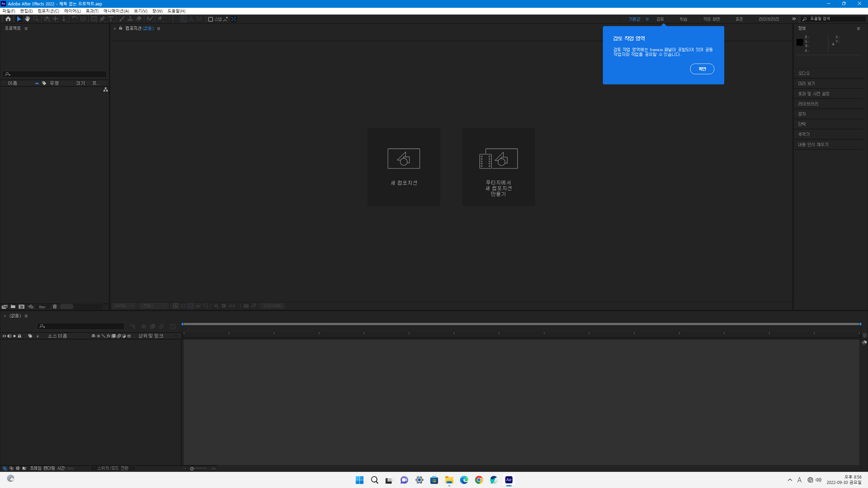868x488 pixels.
Task: Select the Zoom tool in toolbar
Action: (36, 19)
